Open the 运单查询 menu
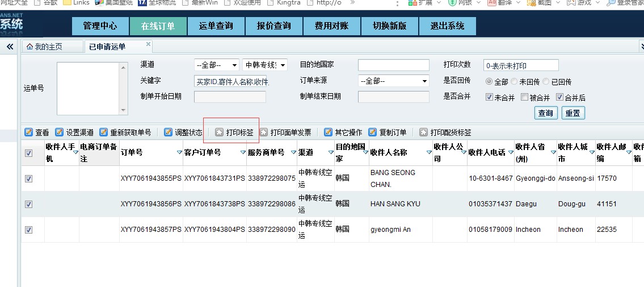The width and height of the screenshot is (644, 287). tap(216, 26)
